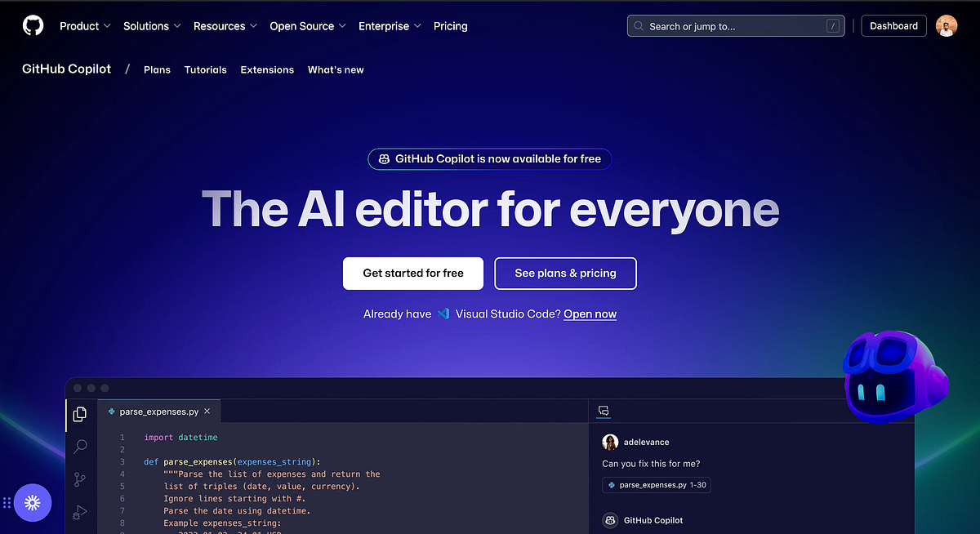Click the Copilot mascot head
980x534 pixels.
tap(894, 376)
